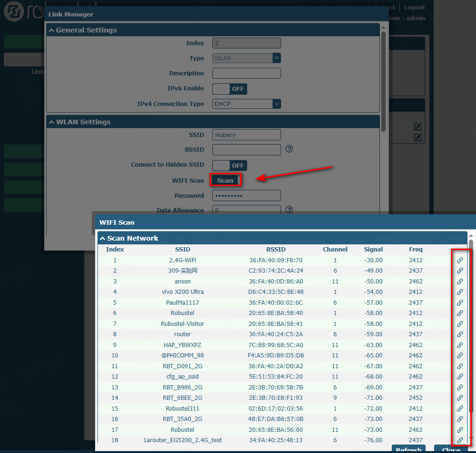476x453 pixels.
Task: Click the WIFI Scan button
Action: [225, 180]
